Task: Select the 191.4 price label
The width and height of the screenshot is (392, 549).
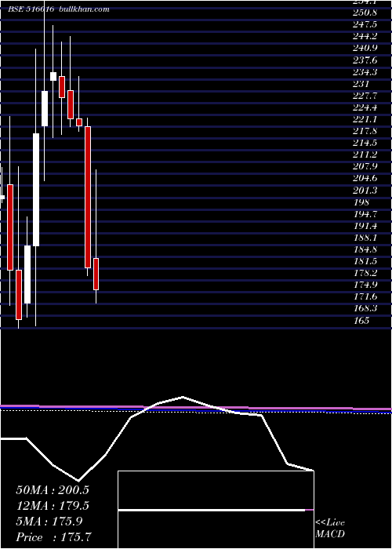Action: 365,226
